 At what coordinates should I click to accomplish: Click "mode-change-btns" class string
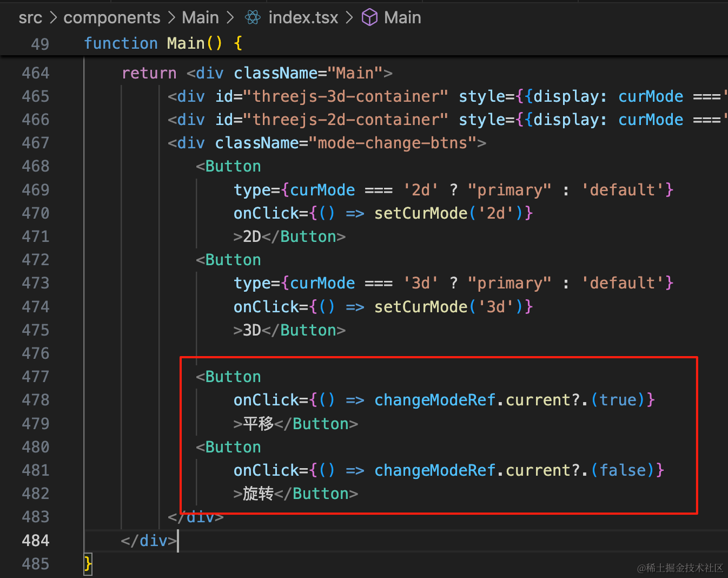pyautogui.click(x=393, y=143)
